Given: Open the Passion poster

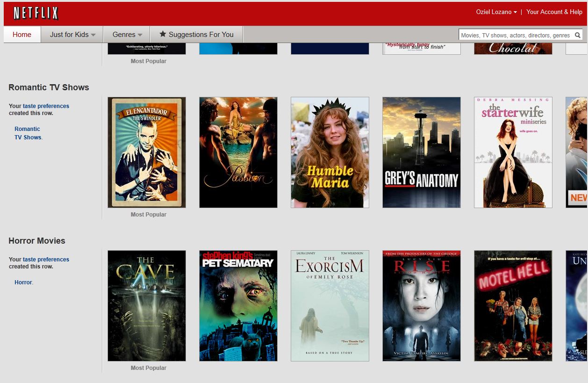Looking at the screenshot, I should coord(238,152).
